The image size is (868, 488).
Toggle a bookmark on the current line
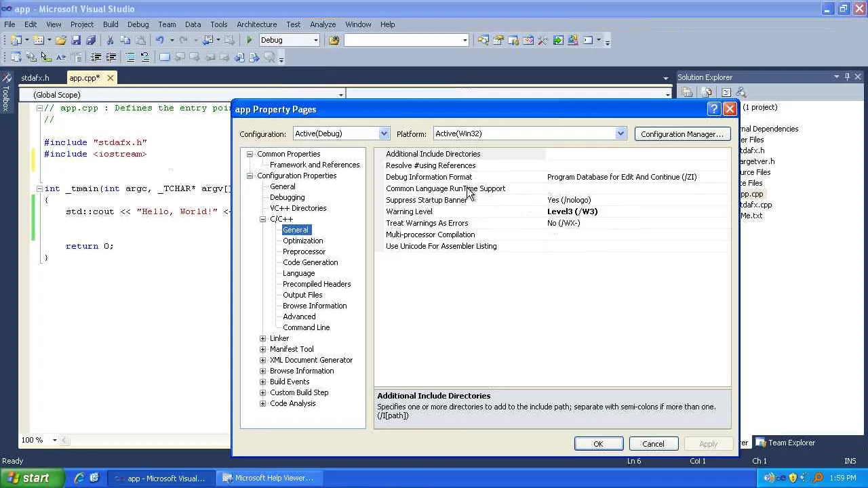click(x=164, y=58)
